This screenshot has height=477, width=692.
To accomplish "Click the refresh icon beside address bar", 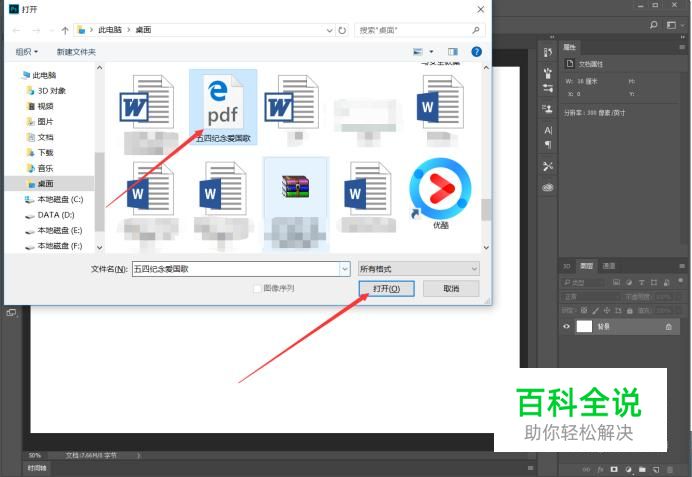I will tap(342, 30).
